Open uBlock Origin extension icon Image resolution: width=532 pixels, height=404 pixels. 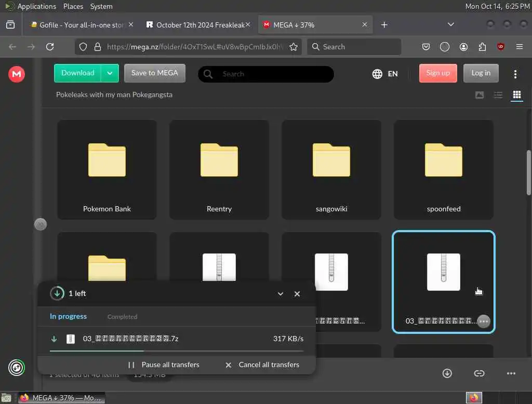tap(500, 46)
